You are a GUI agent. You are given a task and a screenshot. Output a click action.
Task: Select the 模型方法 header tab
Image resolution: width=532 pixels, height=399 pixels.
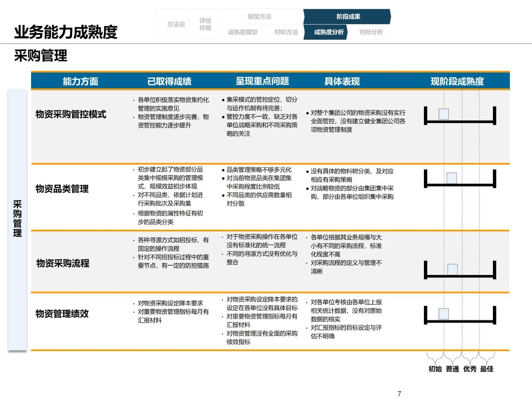[259, 17]
